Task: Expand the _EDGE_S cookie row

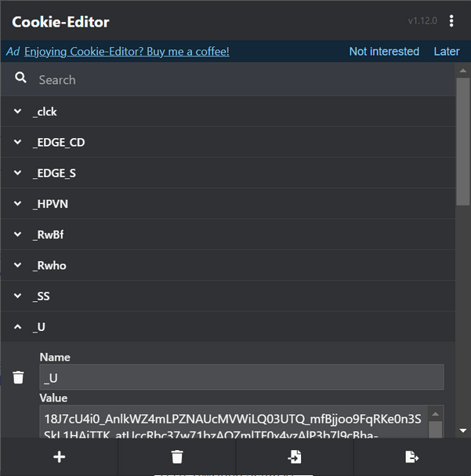Action: click(x=18, y=173)
